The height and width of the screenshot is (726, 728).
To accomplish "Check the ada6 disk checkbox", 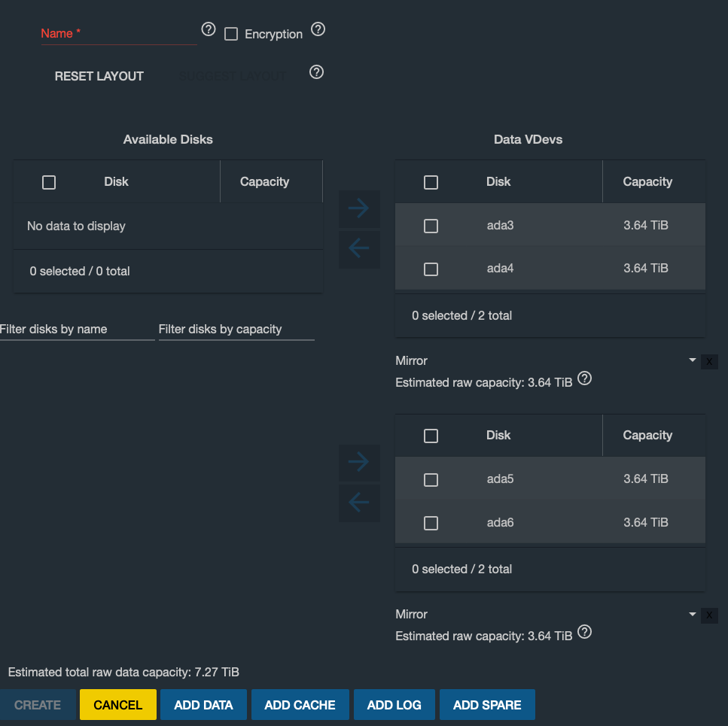I will (431, 524).
